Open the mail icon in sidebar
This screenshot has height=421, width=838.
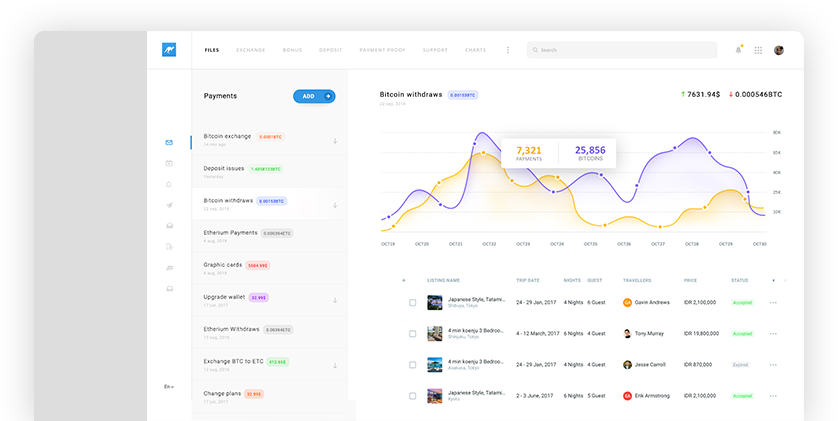pos(169,142)
